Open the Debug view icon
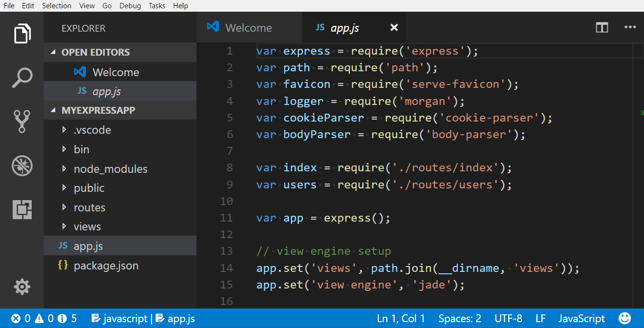This screenshot has width=644, height=328. pos(22,165)
